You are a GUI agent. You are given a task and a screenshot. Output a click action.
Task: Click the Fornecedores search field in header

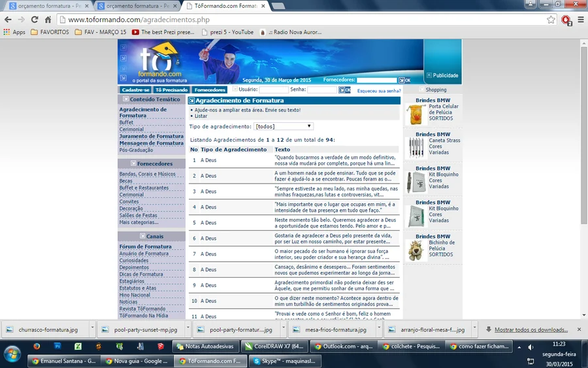pos(376,80)
